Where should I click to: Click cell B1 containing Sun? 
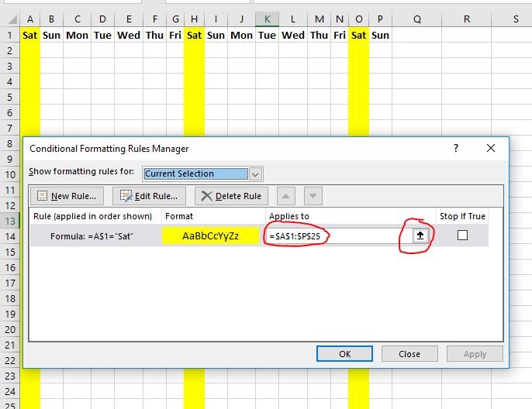coord(51,35)
